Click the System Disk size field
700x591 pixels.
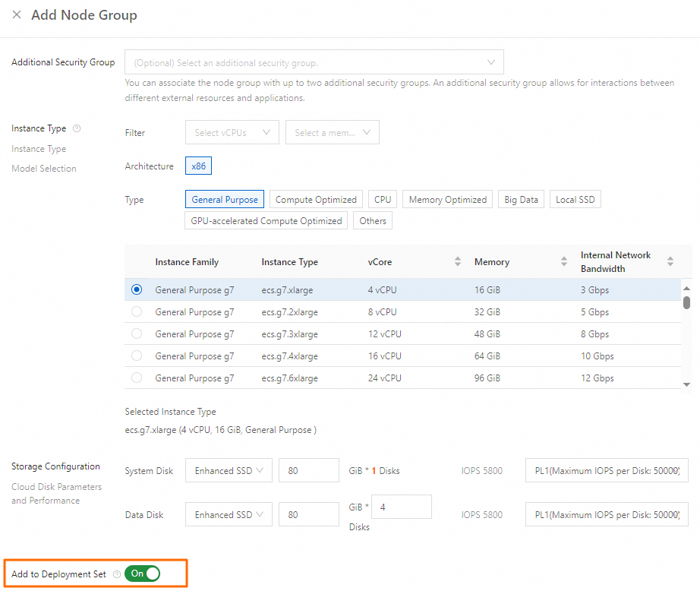(x=309, y=470)
